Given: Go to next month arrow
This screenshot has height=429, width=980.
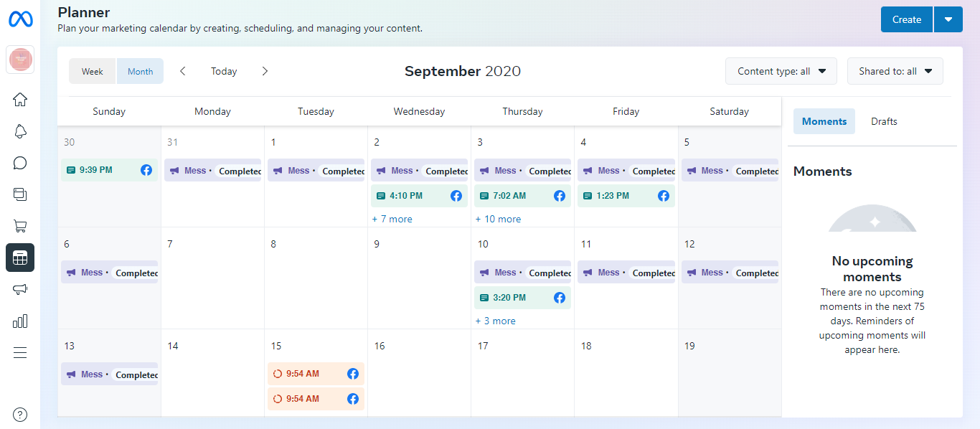Looking at the screenshot, I should tap(265, 71).
